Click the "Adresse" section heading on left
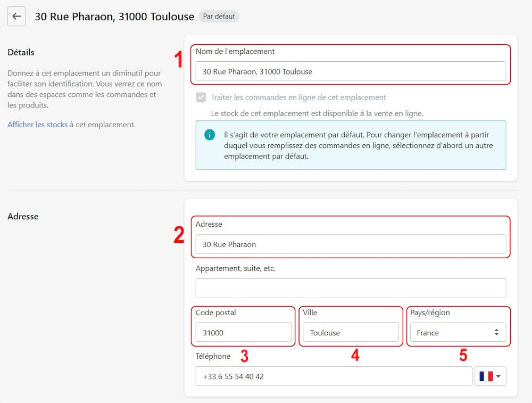Viewport: 532px width, 403px height. 23,217
